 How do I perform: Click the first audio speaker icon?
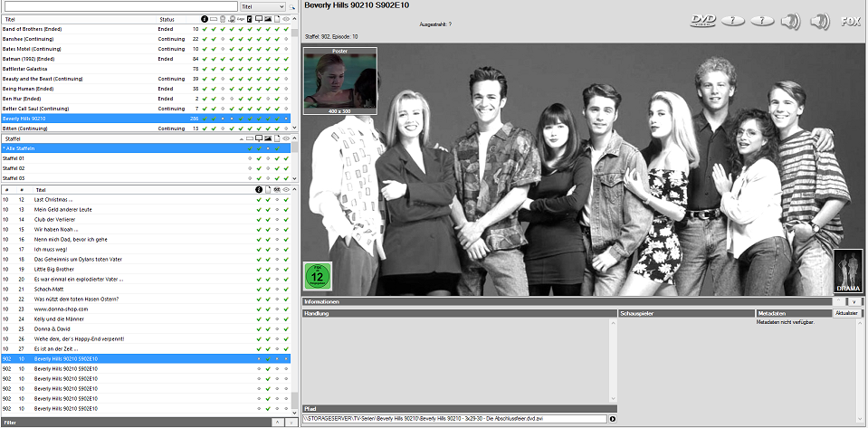790,22
